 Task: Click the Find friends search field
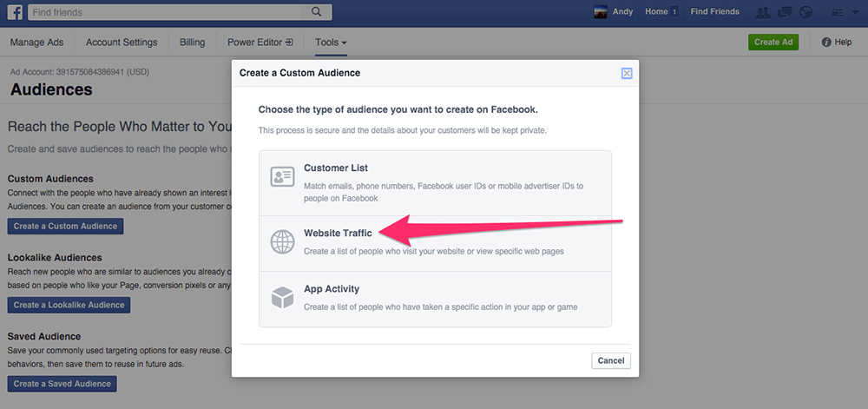point(165,12)
